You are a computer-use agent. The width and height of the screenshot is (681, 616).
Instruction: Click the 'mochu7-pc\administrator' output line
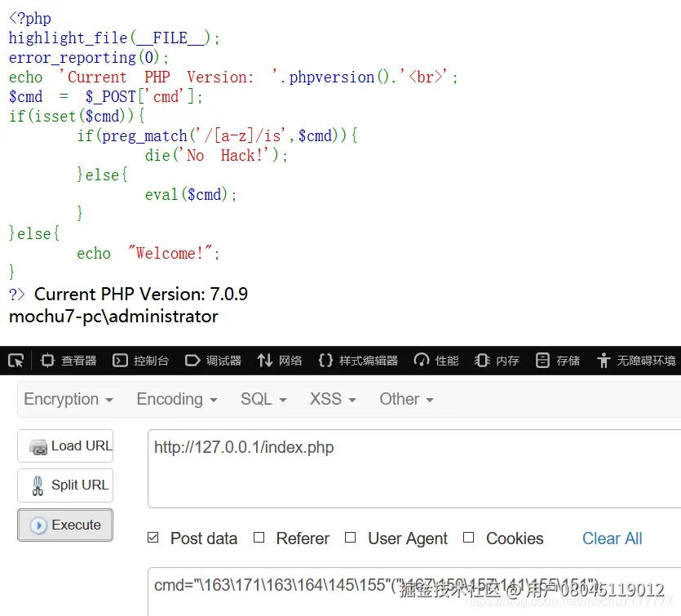point(113,317)
